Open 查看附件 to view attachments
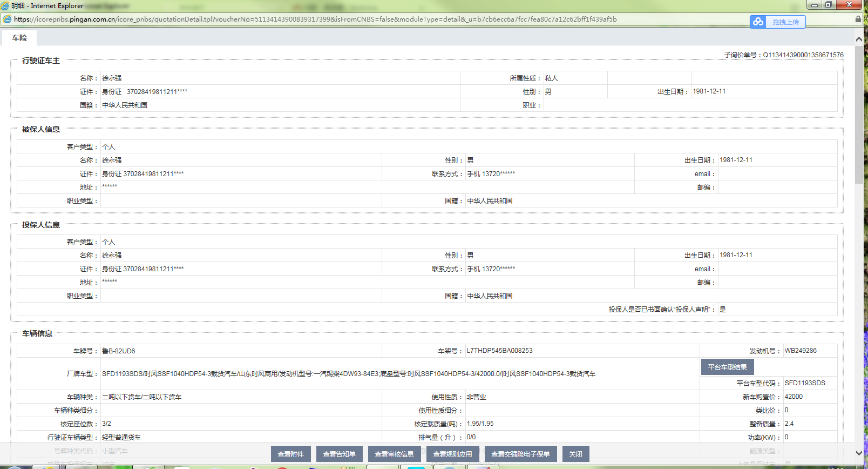This screenshot has height=469, width=868. pyautogui.click(x=291, y=454)
